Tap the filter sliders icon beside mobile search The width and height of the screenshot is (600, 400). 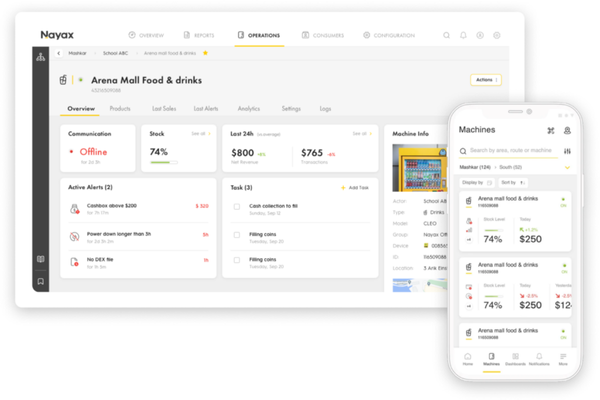[567, 150]
